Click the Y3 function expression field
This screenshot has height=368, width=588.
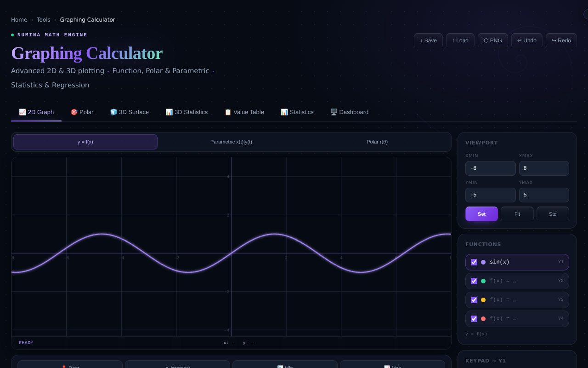pos(521,300)
